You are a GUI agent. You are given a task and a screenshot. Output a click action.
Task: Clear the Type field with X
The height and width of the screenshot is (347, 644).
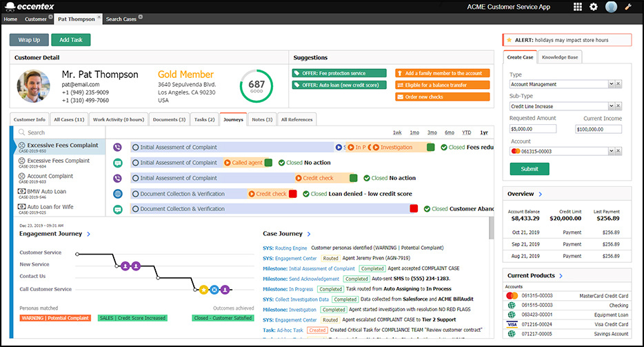[618, 84]
